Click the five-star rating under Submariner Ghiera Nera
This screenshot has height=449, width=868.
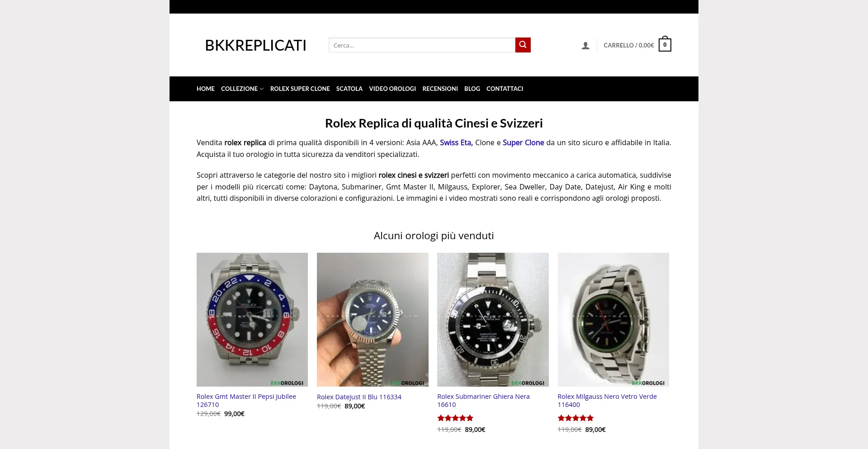pos(455,418)
